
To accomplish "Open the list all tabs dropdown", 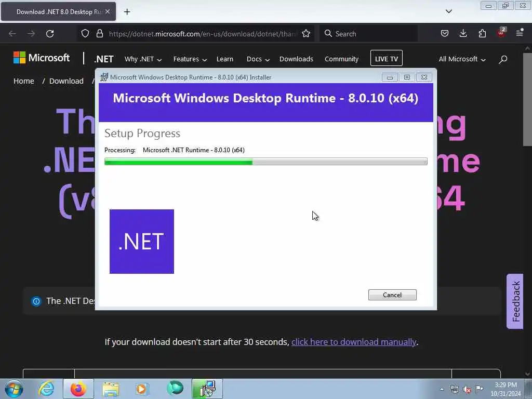I will [x=448, y=11].
